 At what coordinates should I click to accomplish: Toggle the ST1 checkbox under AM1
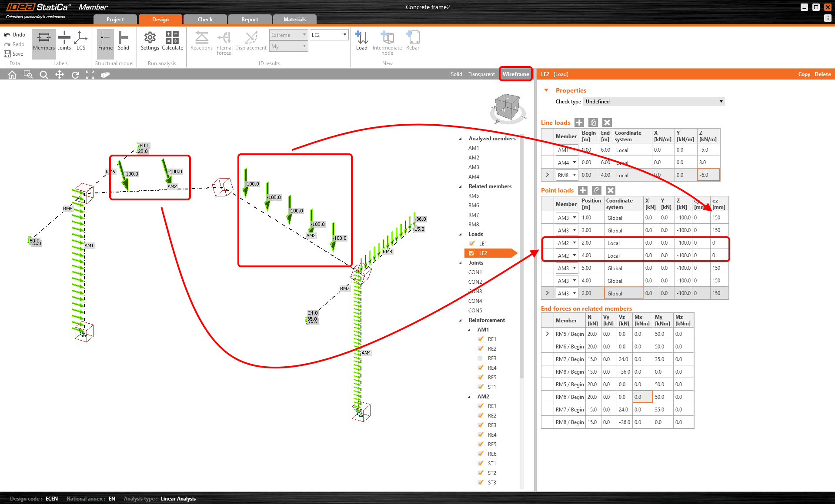[x=480, y=387]
